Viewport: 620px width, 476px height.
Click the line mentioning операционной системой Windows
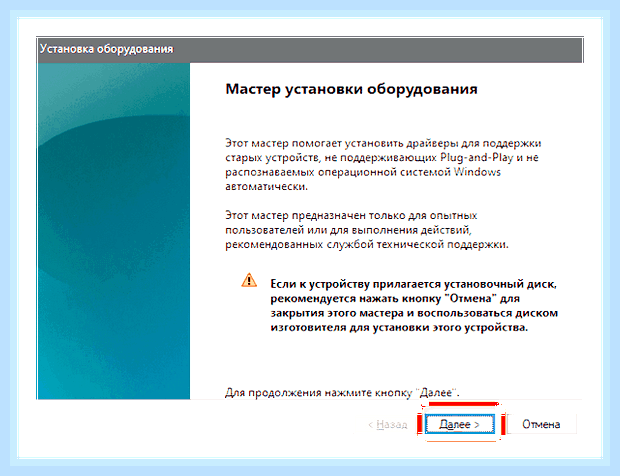tap(363, 172)
